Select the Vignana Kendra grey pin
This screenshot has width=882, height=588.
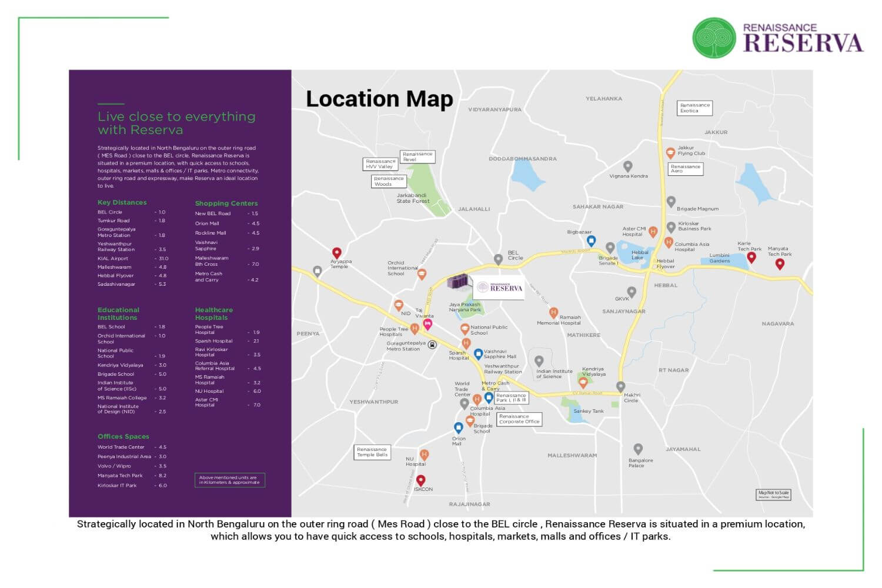coord(628,167)
